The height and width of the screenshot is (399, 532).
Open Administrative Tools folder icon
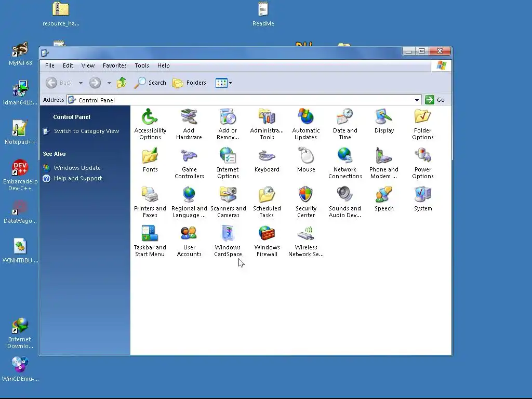[267, 124]
